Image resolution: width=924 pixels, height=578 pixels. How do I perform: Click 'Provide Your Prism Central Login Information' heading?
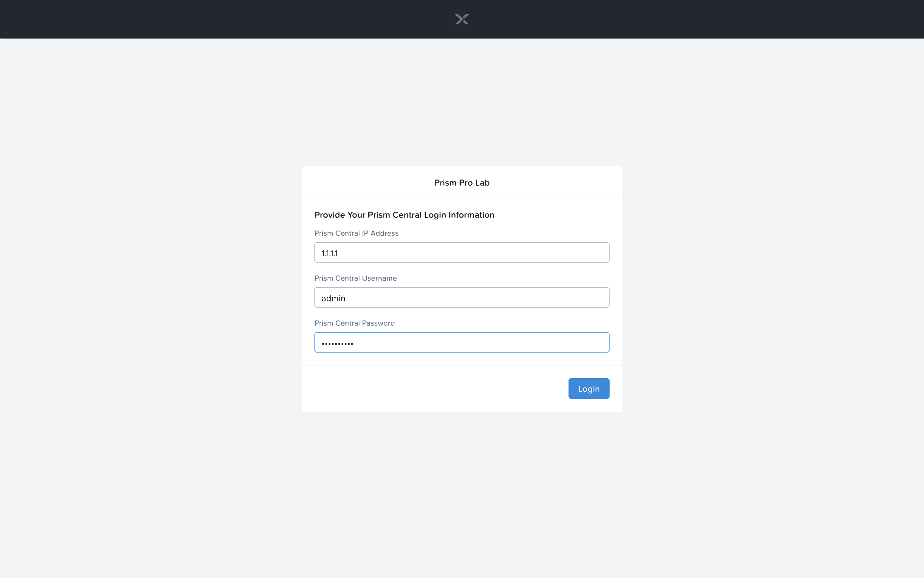[x=404, y=215]
